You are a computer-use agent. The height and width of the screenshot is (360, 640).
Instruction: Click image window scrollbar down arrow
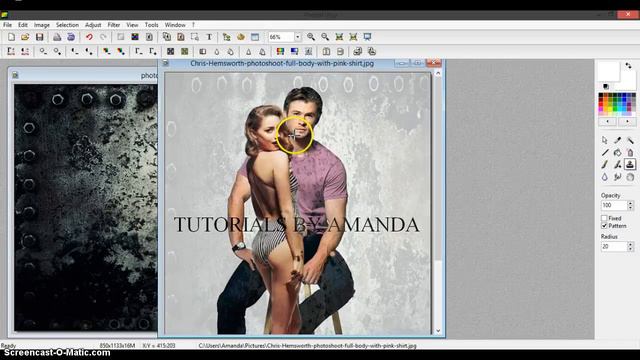pyautogui.click(x=438, y=331)
